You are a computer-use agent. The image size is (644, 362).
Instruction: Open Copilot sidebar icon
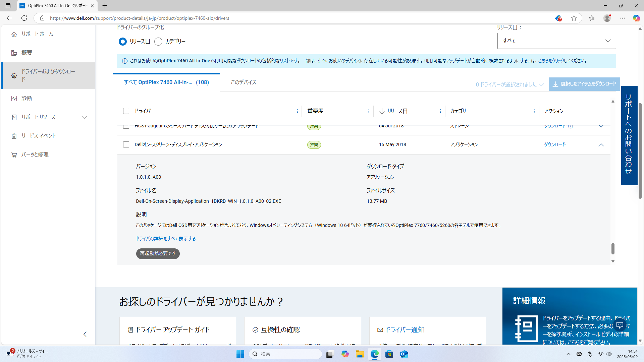coord(636,18)
